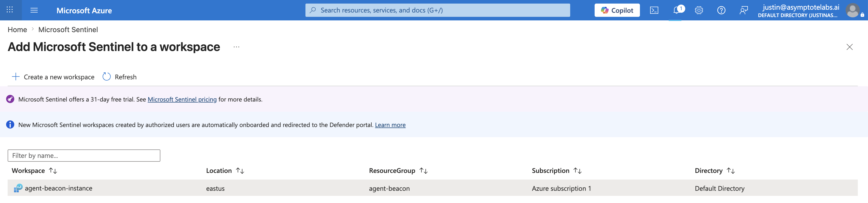868x203 pixels.
Task: Open Cloud Shell from the header
Action: pyautogui.click(x=654, y=10)
